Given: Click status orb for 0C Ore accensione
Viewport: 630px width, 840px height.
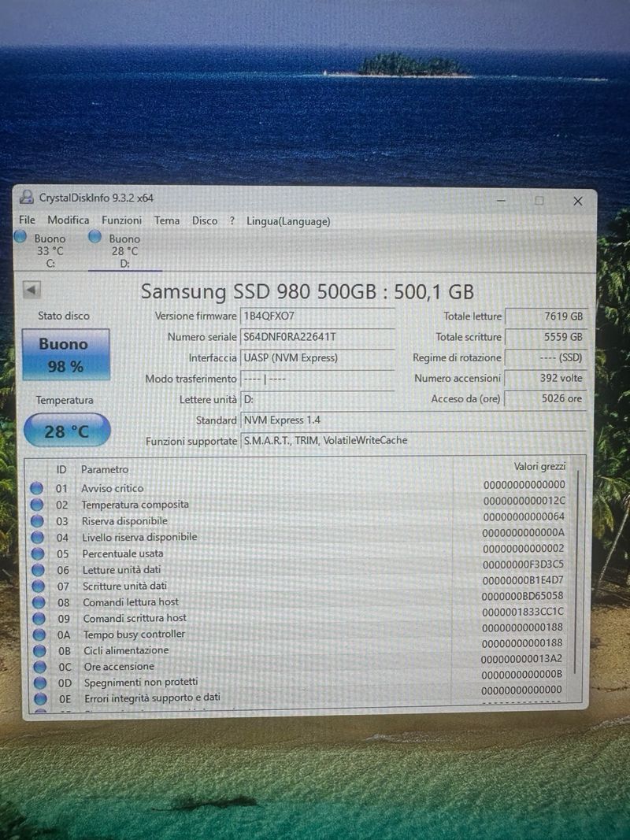Looking at the screenshot, I should point(39,667).
